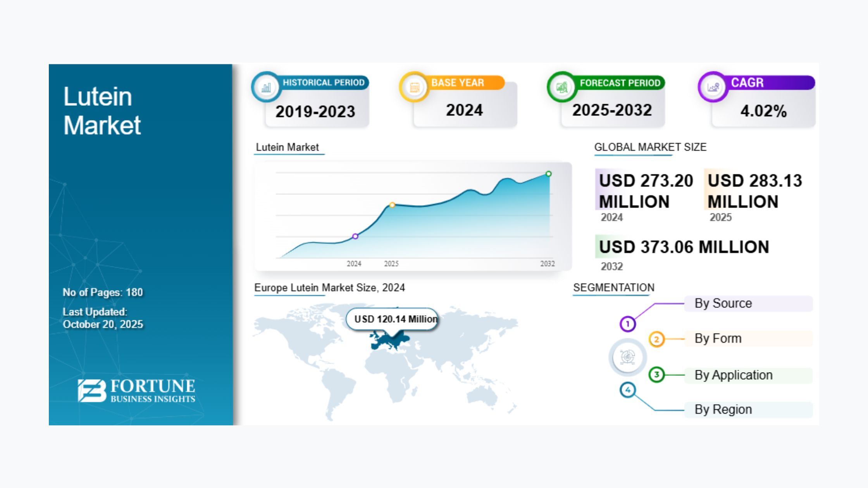
Task: Click the Fortune Business Insights logo
Action: 136,390
